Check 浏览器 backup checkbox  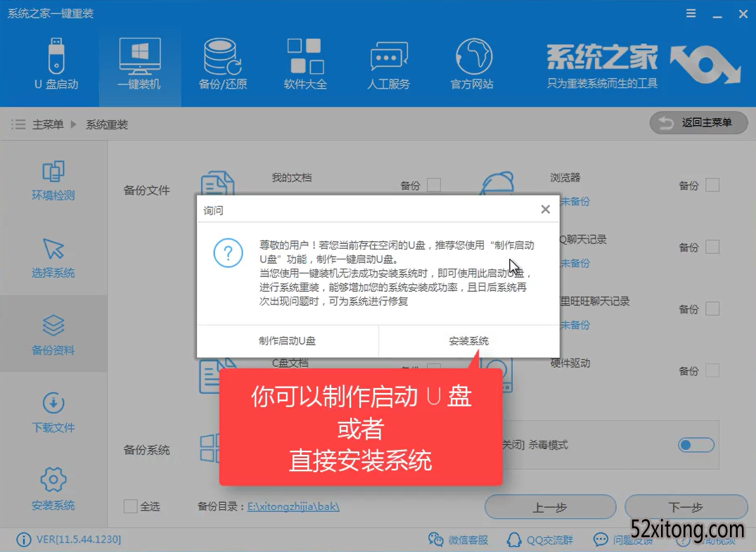click(x=712, y=185)
